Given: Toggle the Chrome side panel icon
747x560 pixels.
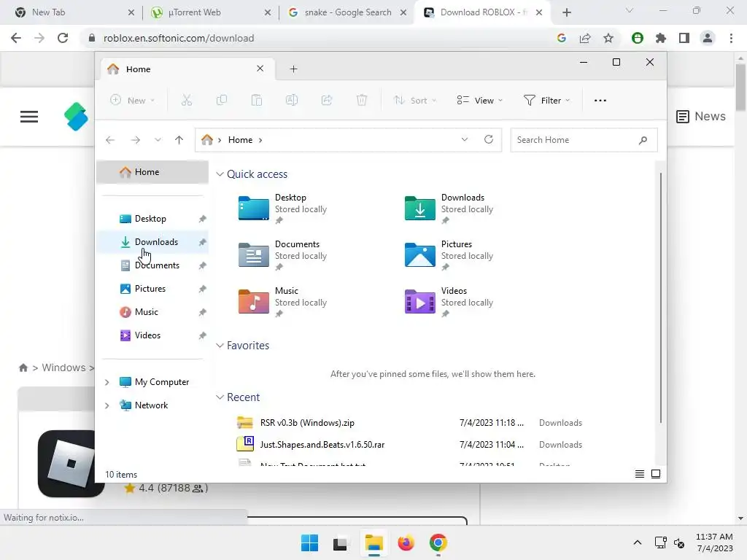Looking at the screenshot, I should pos(684,38).
